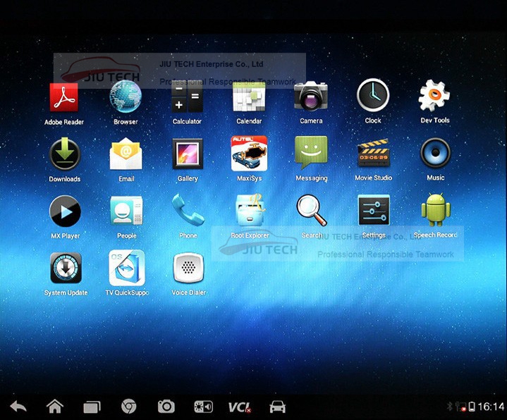
Task: Open Movie Studio clapperboard icon
Action: pyautogui.click(x=374, y=152)
